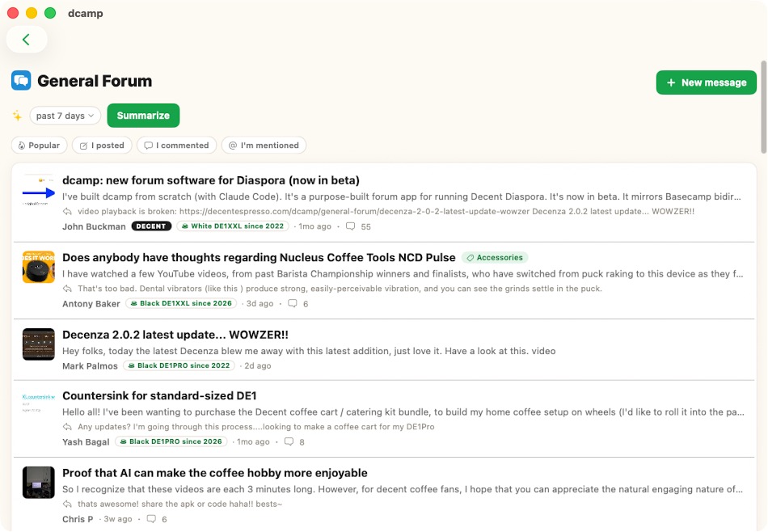768x532 pixels.
Task: Go back with the green chevron button
Action: pos(27,39)
